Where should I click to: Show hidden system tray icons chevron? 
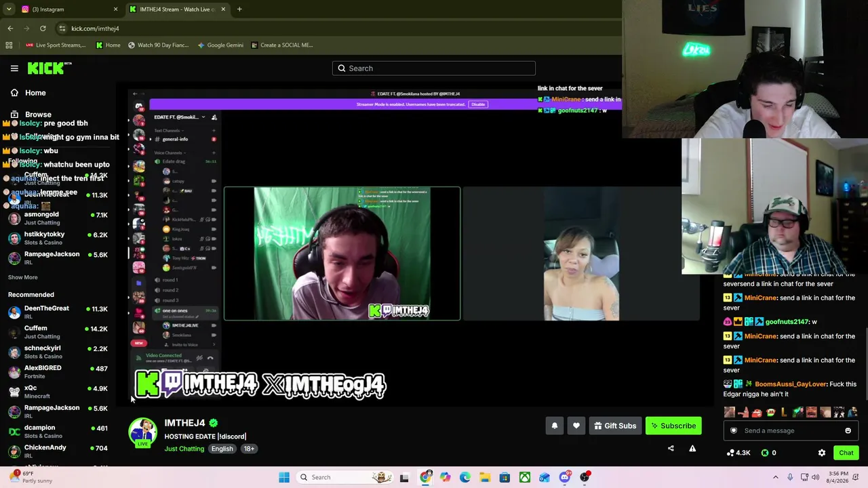click(x=776, y=477)
